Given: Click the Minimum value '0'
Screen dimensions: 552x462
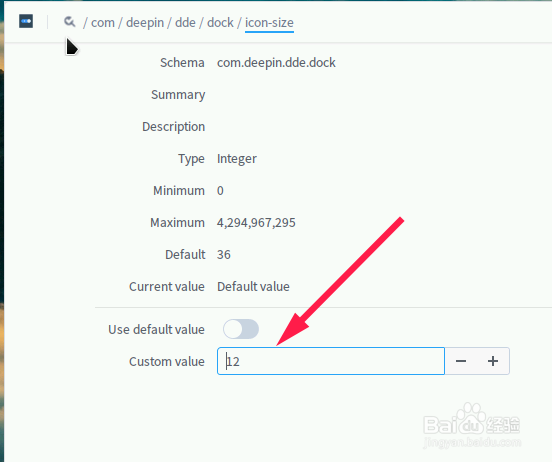Looking at the screenshot, I should tap(220, 191).
